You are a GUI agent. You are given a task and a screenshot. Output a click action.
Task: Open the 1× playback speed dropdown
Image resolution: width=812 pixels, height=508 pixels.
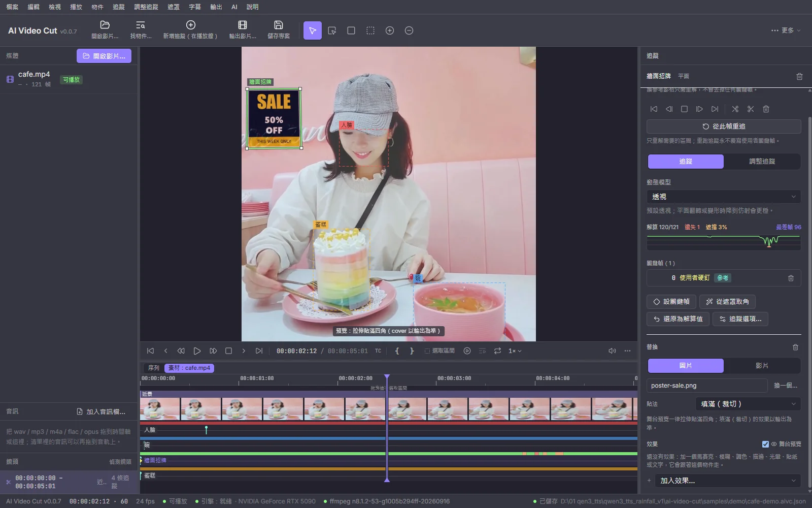pos(515,351)
